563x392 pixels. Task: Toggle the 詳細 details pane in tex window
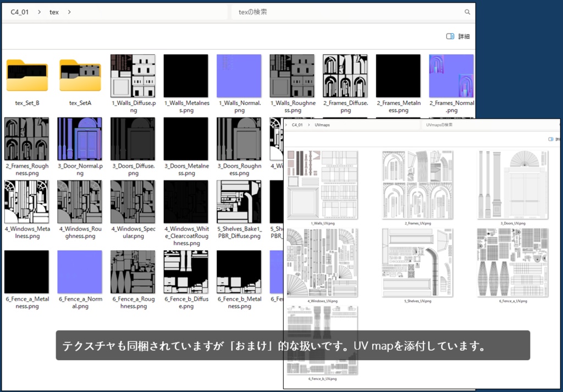[x=458, y=36]
